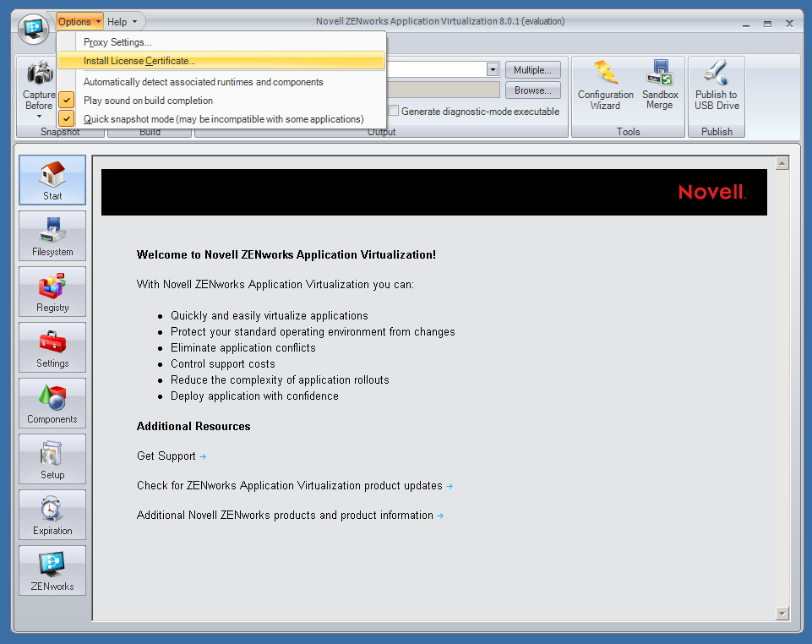812x644 pixels.
Task: Click the scrollbar down arrow
Action: 782,614
